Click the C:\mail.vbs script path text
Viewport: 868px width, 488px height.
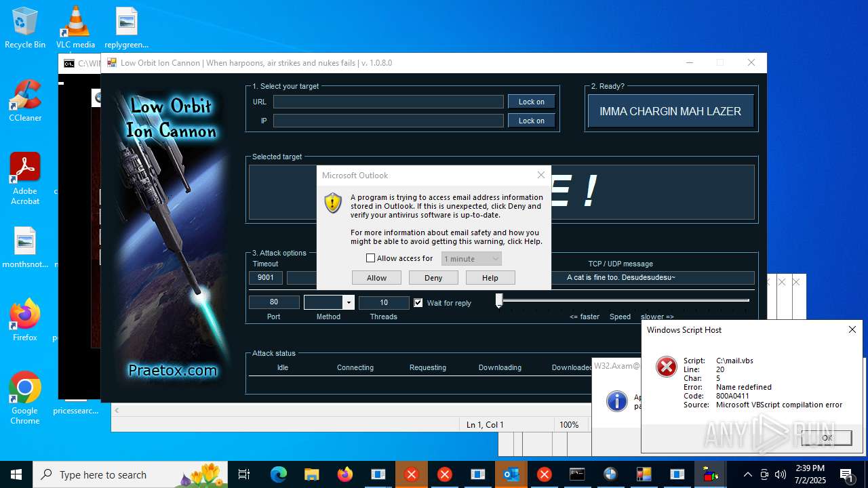[x=734, y=361]
